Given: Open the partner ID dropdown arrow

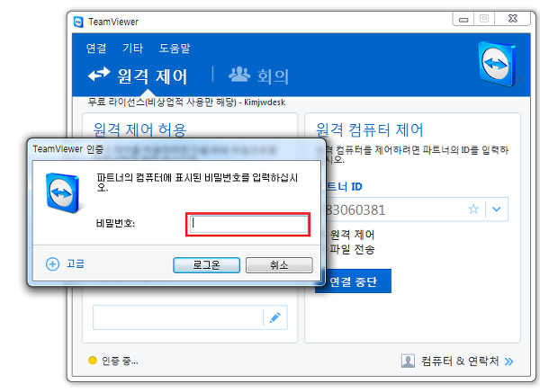Looking at the screenshot, I should point(496,209).
